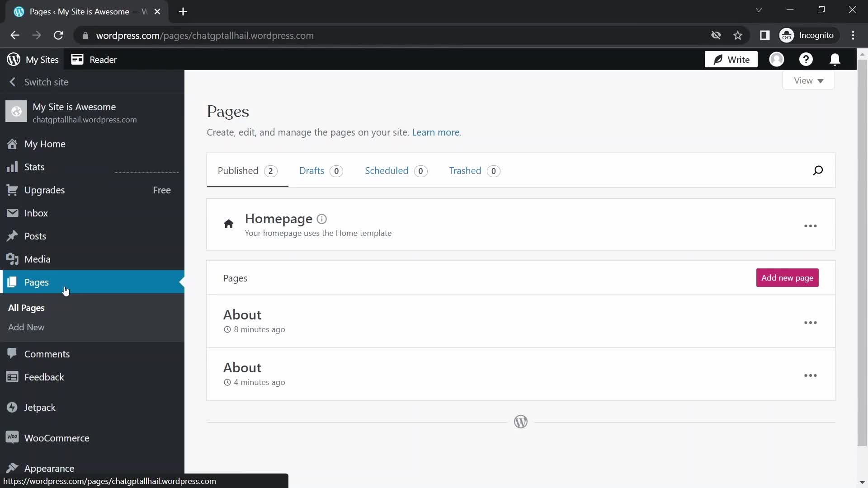This screenshot has width=868, height=488.
Task: Click Add New under Pages sidebar
Action: pos(26,327)
